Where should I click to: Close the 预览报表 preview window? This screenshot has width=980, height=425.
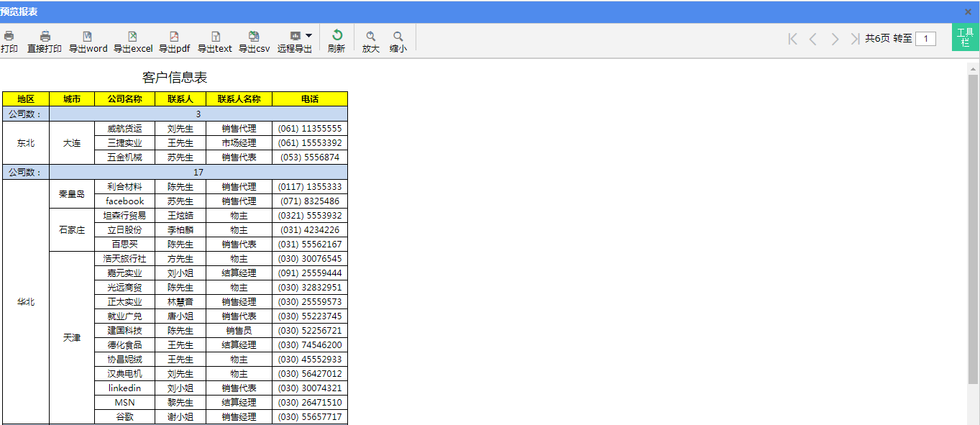[968, 12]
